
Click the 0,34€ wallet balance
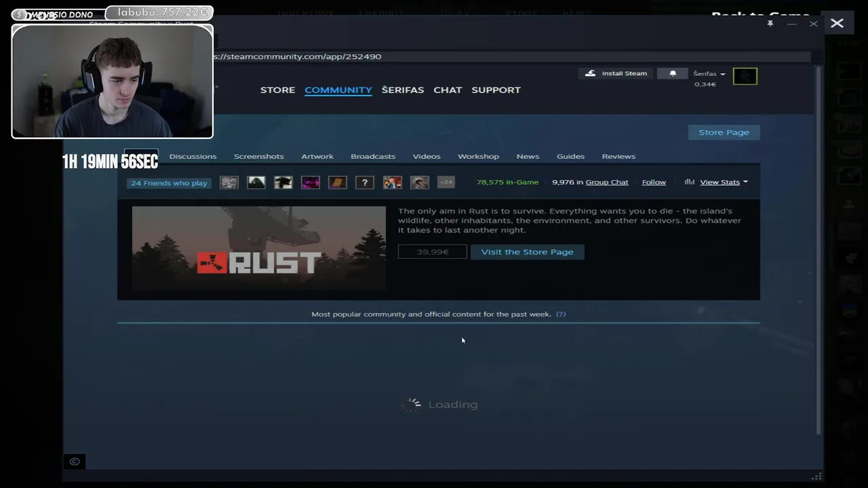705,84
